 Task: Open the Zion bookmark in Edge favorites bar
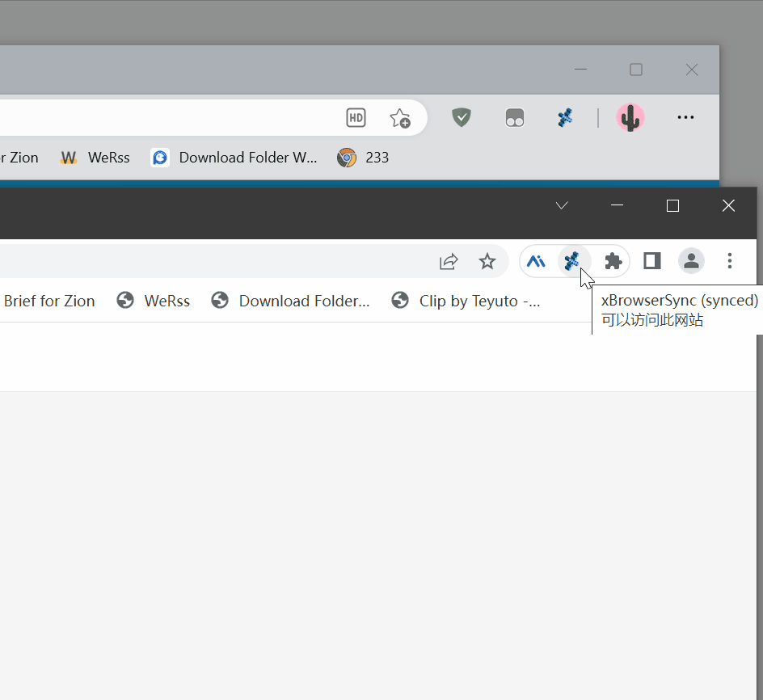click(x=19, y=158)
